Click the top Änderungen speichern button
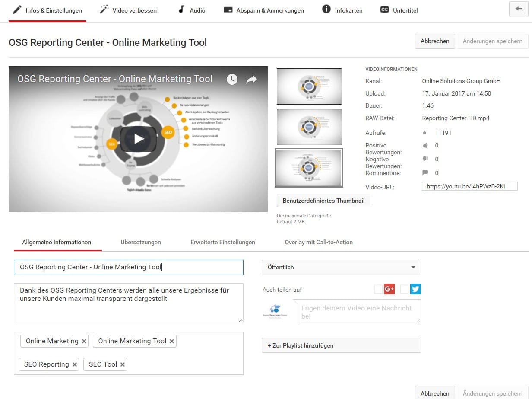The width and height of the screenshot is (532, 399). click(493, 41)
